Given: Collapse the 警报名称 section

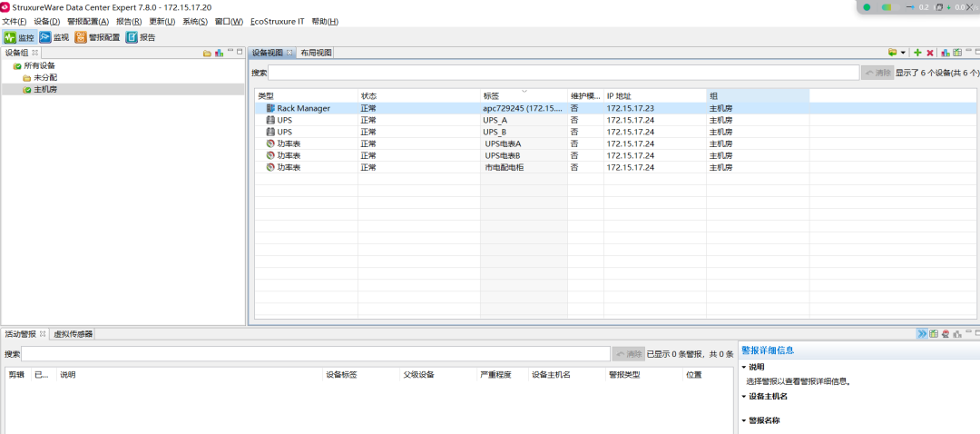Looking at the screenshot, I should point(744,421).
